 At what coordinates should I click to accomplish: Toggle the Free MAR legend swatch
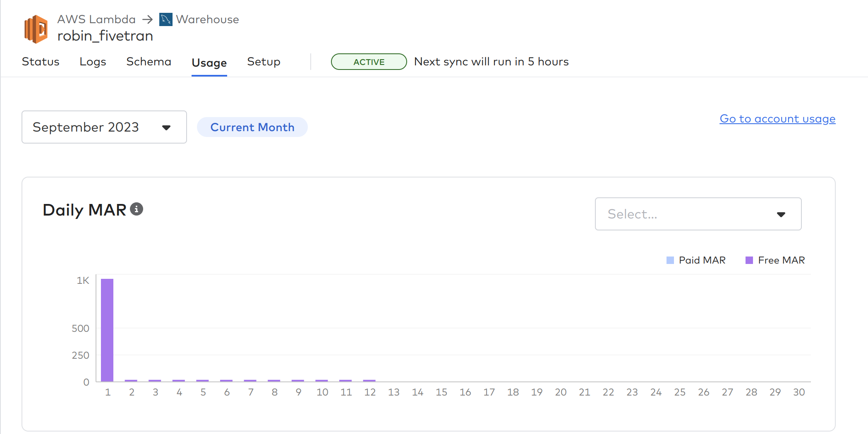[749, 260]
